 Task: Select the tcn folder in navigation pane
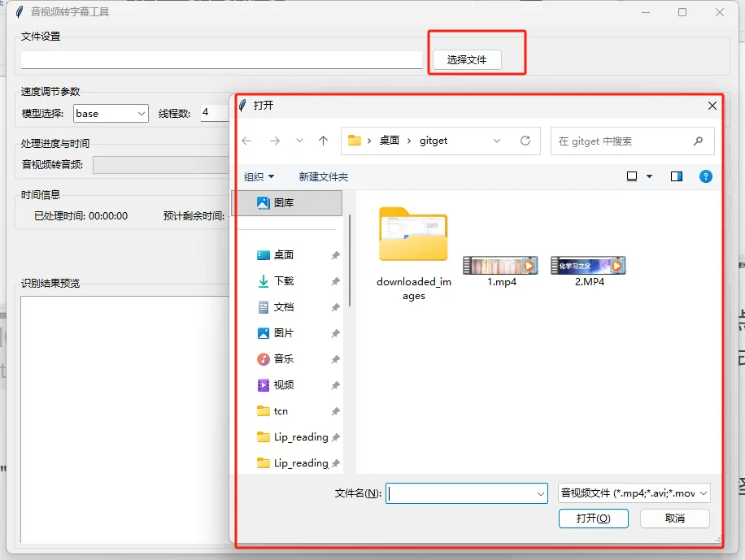(x=281, y=411)
